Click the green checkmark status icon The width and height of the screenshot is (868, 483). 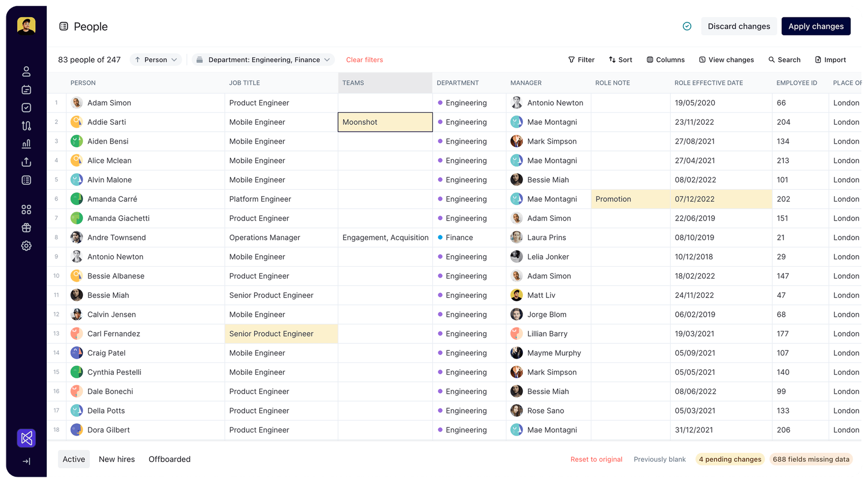point(687,26)
